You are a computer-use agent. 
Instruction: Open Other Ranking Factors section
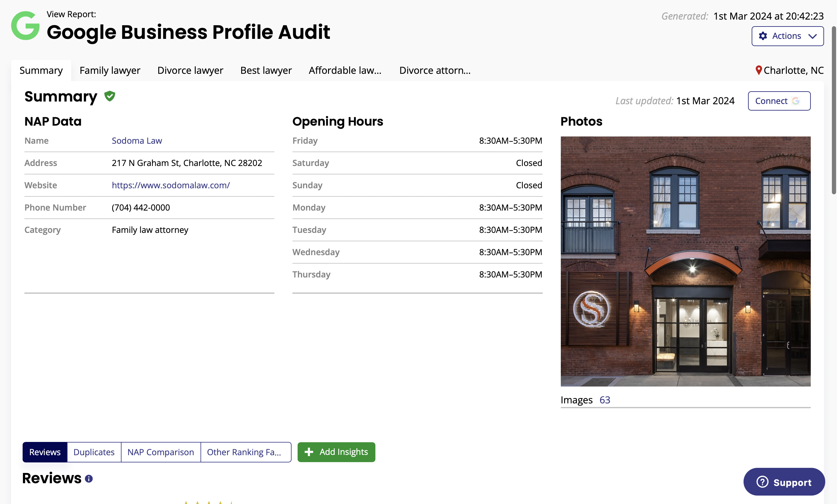[x=244, y=452]
